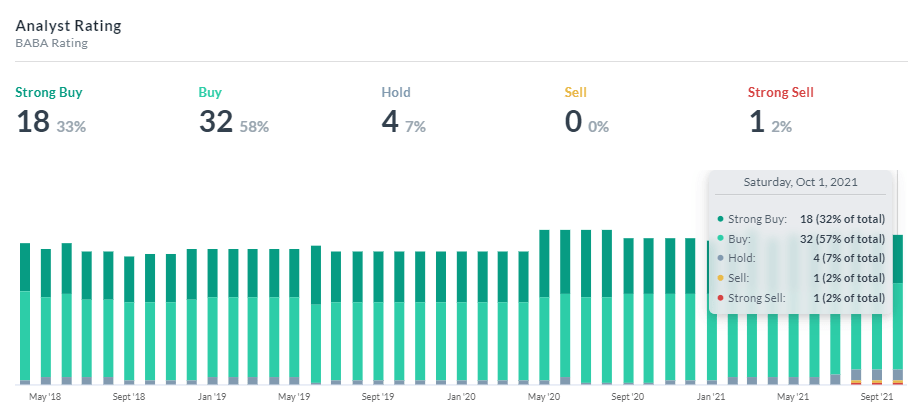Select the Buy rating heading

(210, 93)
